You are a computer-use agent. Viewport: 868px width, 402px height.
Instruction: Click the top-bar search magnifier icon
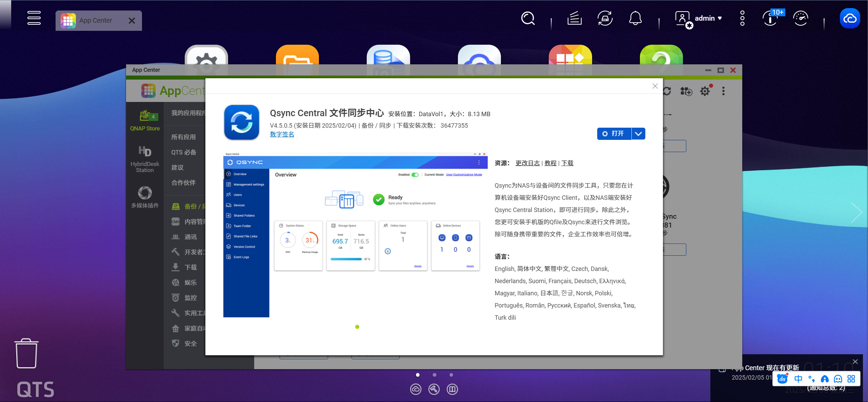[528, 18]
